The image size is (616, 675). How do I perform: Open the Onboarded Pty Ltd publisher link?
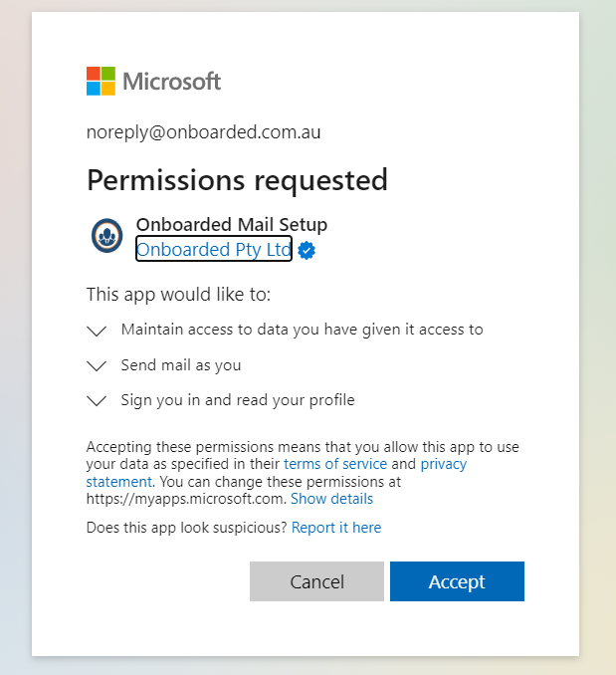(213, 250)
